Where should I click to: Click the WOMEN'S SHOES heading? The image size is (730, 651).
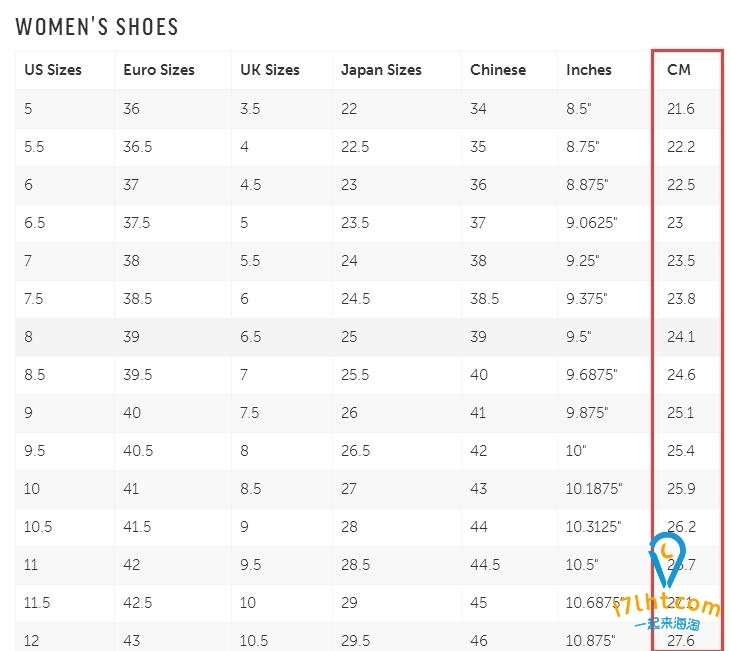(97, 27)
